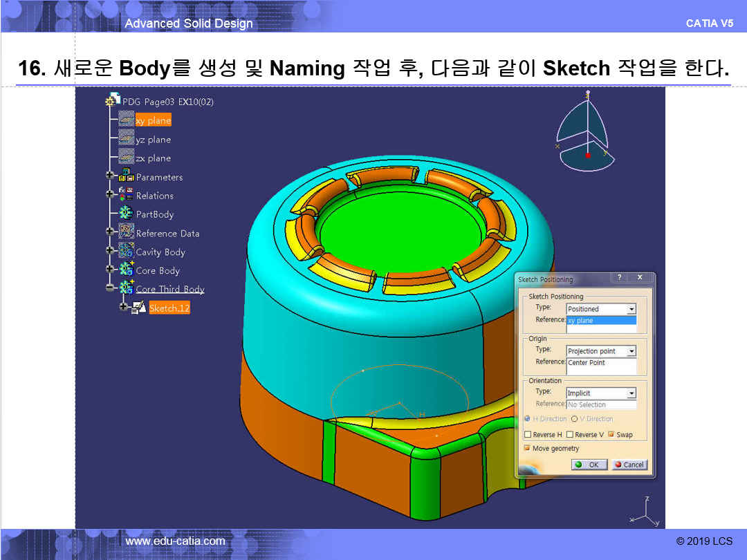Select Reference Data tree item
The image size is (747, 560).
click(x=167, y=233)
